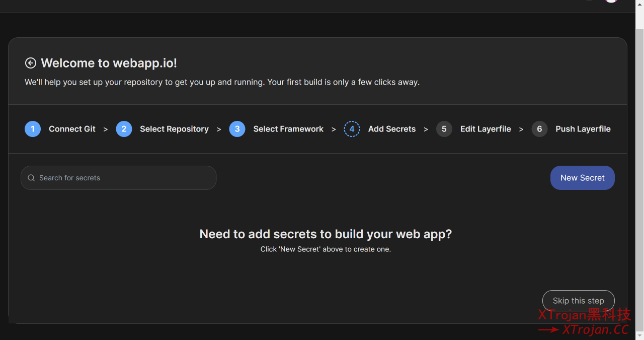Jump to Edit Layerfile step

(x=486, y=129)
